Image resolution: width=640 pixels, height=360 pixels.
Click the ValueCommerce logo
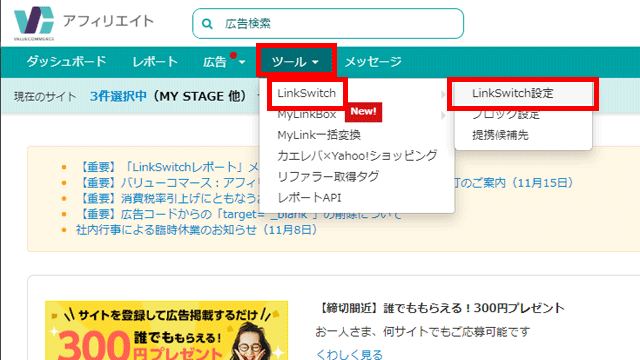point(34,23)
